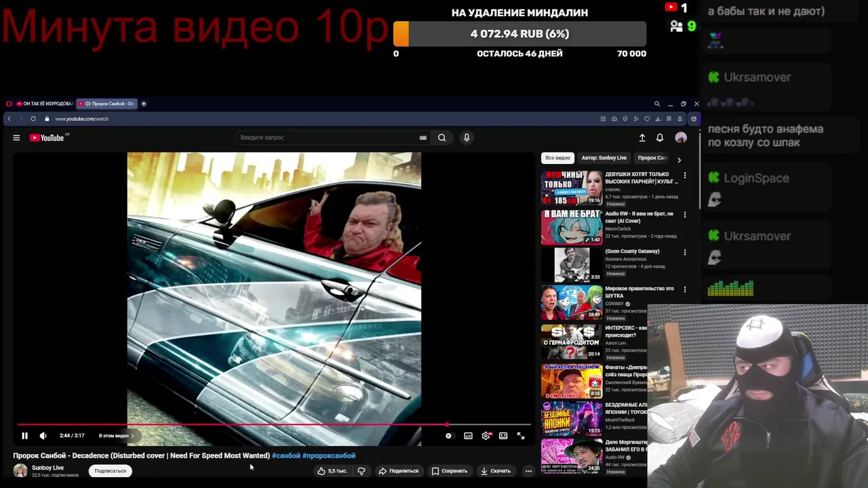Click the #санбой hashtag
This screenshot has height=488, width=868.
point(285,455)
